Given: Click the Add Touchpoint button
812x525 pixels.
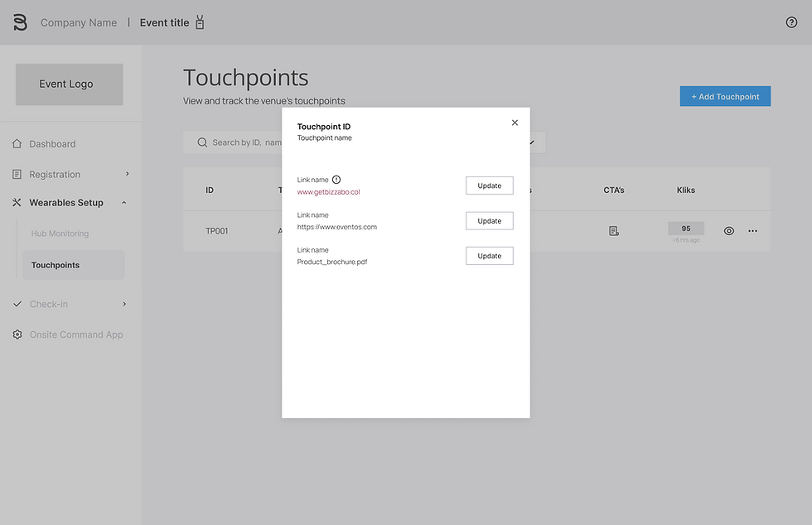Looking at the screenshot, I should point(725,96).
